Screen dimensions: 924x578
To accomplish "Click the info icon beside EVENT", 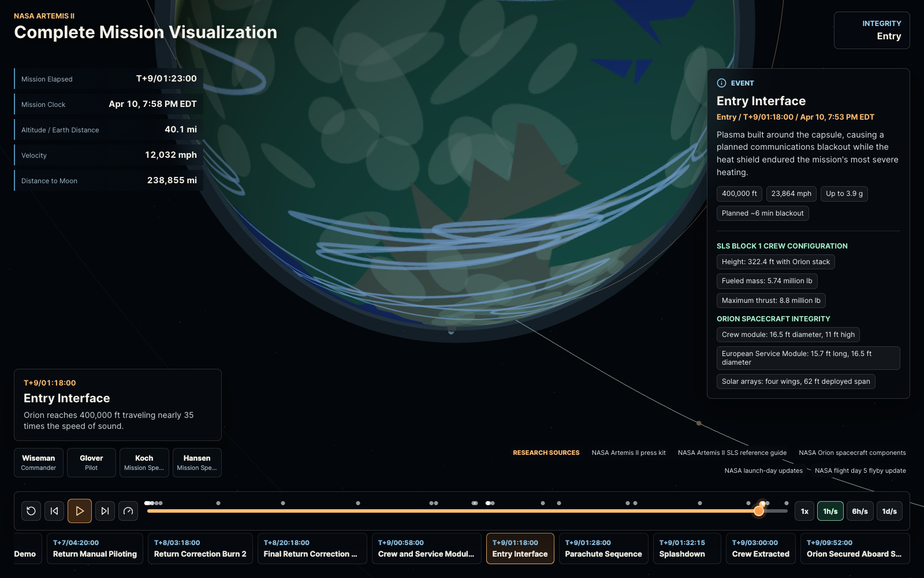I will coord(721,83).
